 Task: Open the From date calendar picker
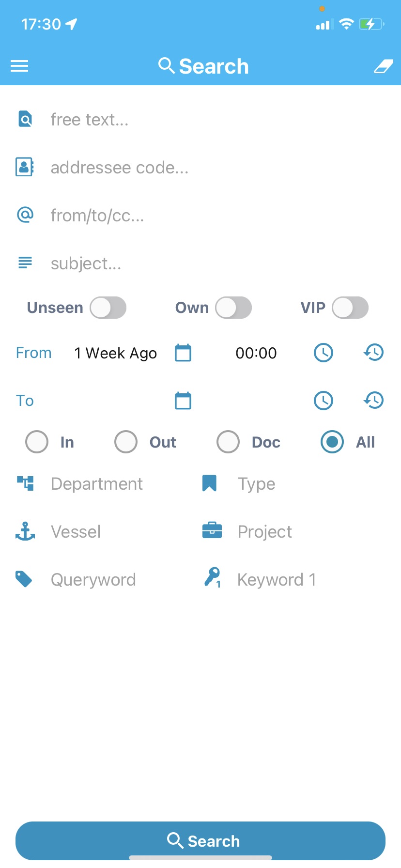click(x=183, y=353)
